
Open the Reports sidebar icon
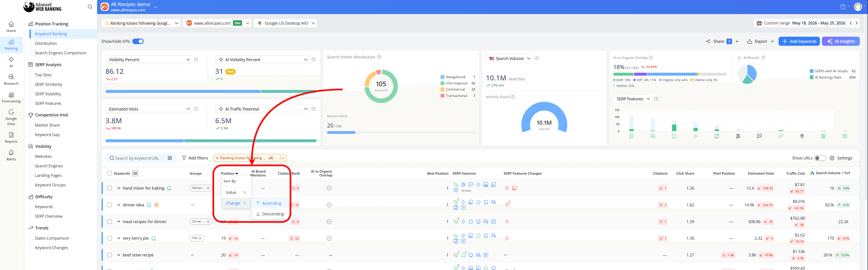11,137
